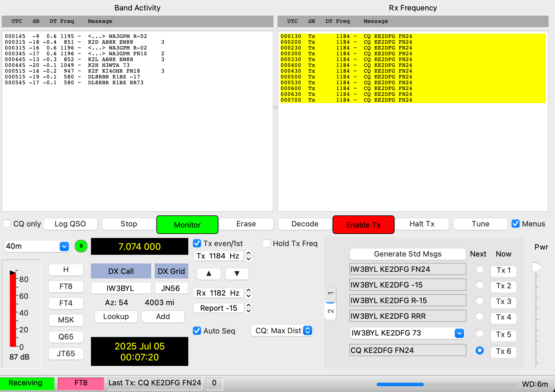The width and height of the screenshot is (555, 392).
Task: Edit the IW3BYL KE2DFG R-15 message field
Action: click(x=408, y=301)
